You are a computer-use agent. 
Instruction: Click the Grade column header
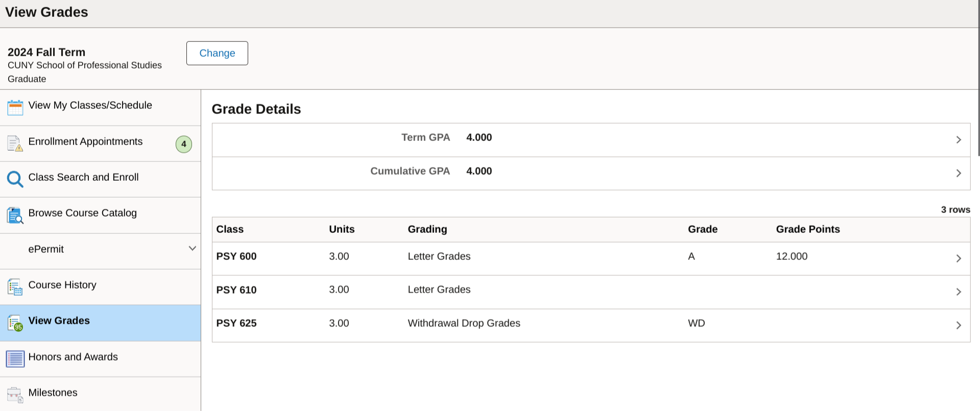click(703, 229)
